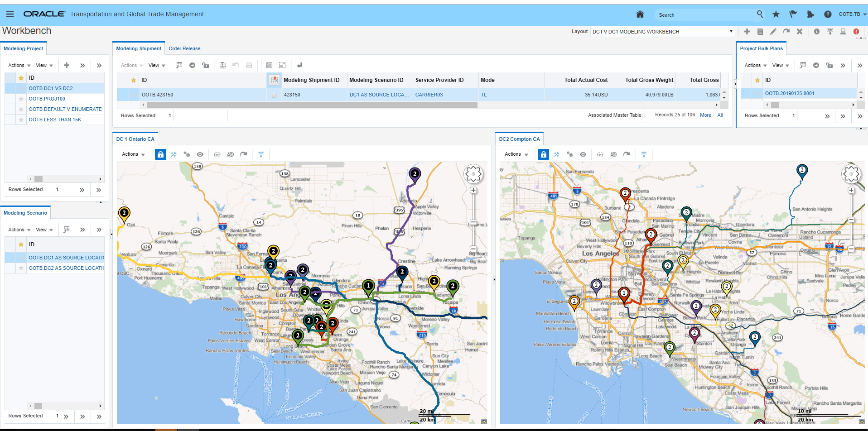
Task: Open bulk plan OOTB.20190125-0001
Action: click(x=790, y=93)
